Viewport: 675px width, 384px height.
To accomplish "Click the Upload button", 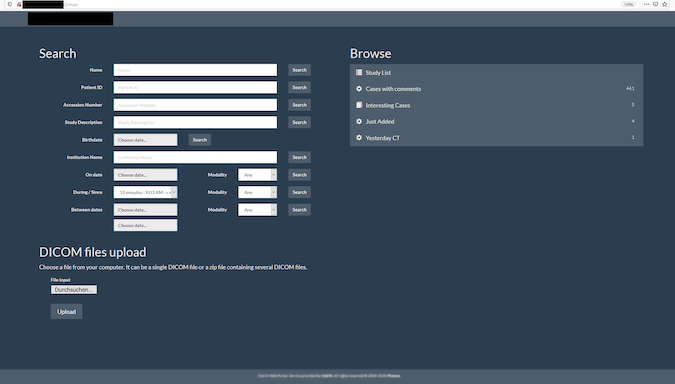I will pos(66,312).
